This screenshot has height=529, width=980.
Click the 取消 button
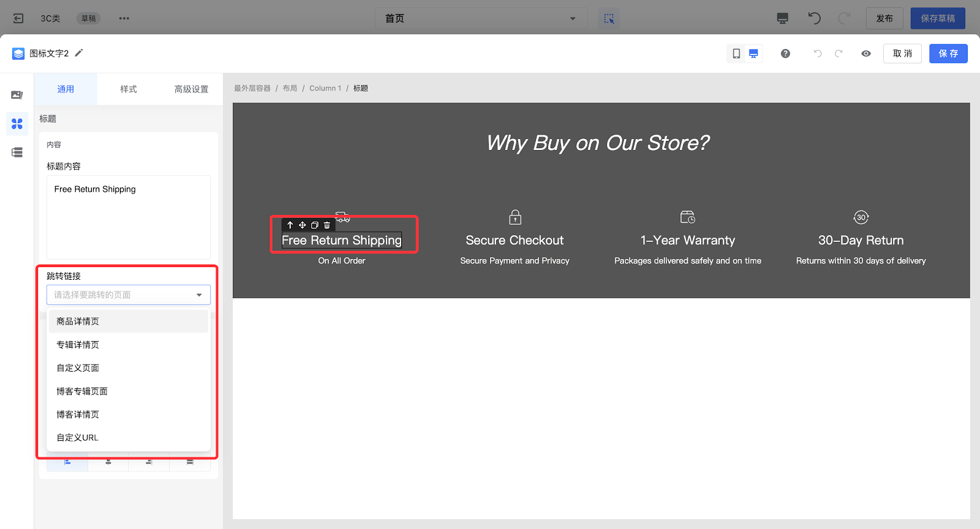(902, 54)
